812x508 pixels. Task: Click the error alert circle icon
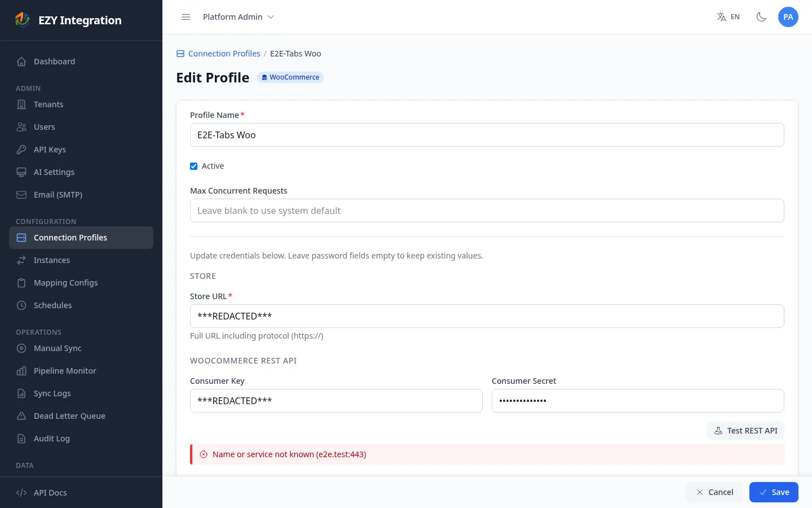click(x=204, y=454)
